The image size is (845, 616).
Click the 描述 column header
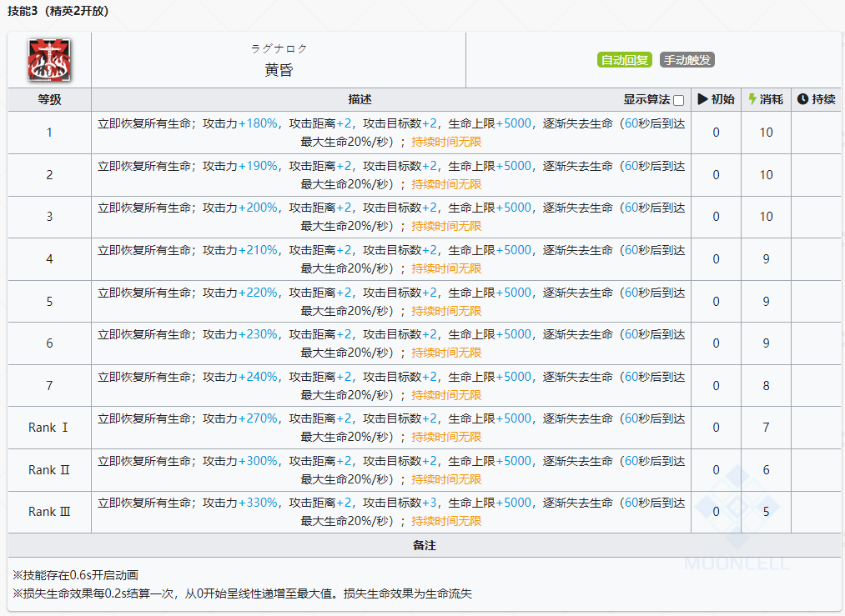click(x=360, y=100)
